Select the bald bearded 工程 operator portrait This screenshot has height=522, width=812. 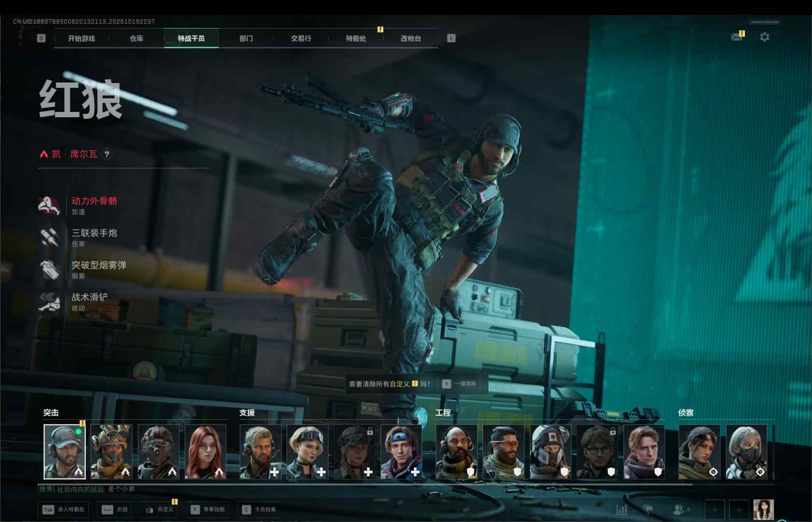point(457,452)
